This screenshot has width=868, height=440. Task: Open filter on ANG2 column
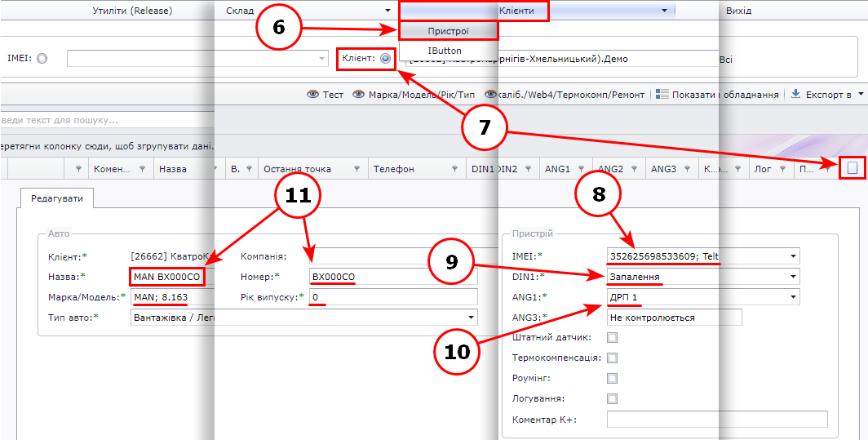click(635, 169)
